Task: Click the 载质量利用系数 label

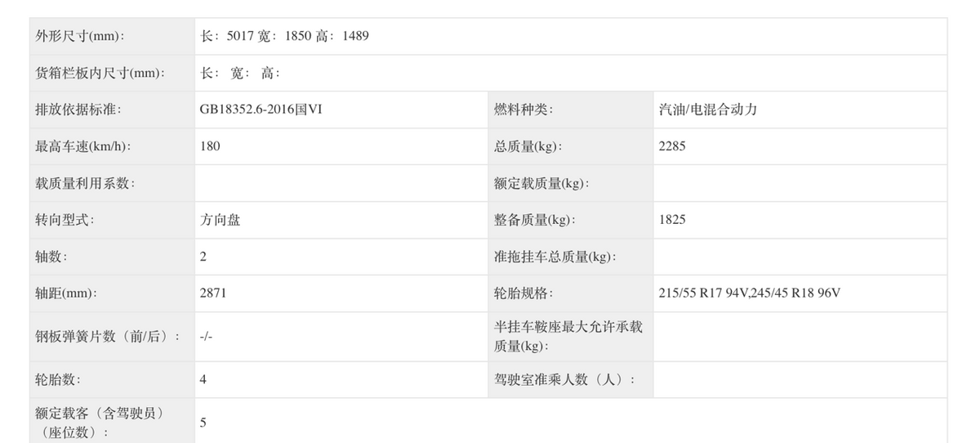Action: tap(86, 183)
